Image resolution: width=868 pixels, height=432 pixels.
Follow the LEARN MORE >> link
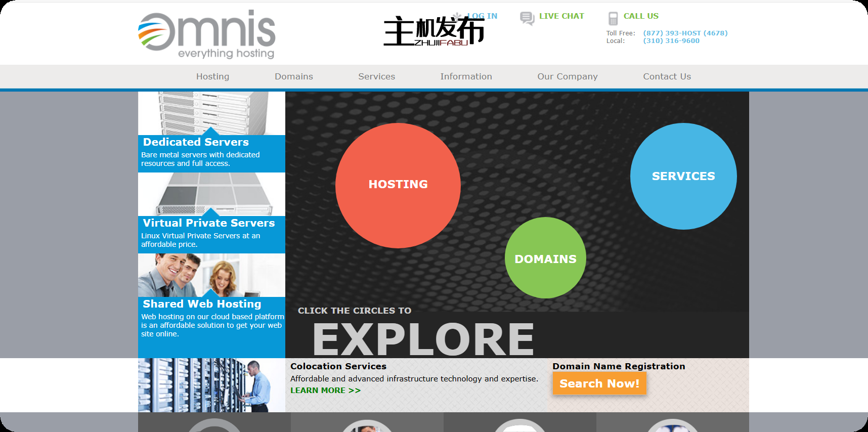(325, 391)
